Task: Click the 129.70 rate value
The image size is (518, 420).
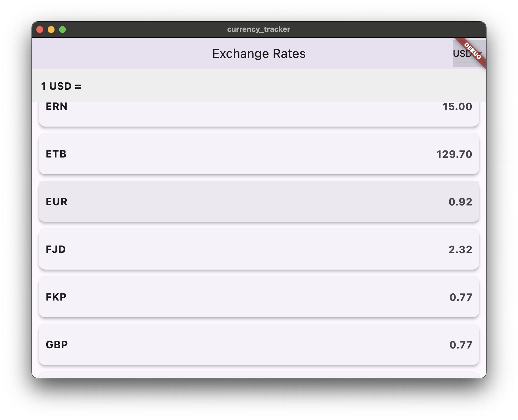Action: click(454, 154)
